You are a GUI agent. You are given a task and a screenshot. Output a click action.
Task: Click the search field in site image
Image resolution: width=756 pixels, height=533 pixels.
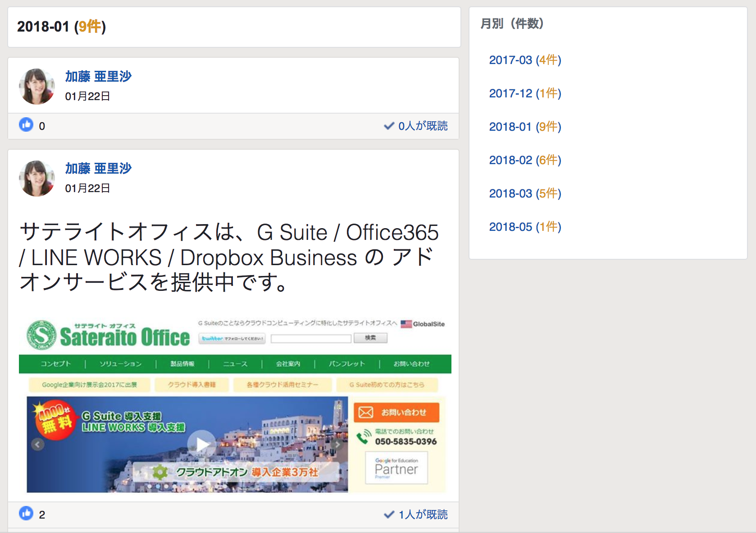[x=311, y=338]
